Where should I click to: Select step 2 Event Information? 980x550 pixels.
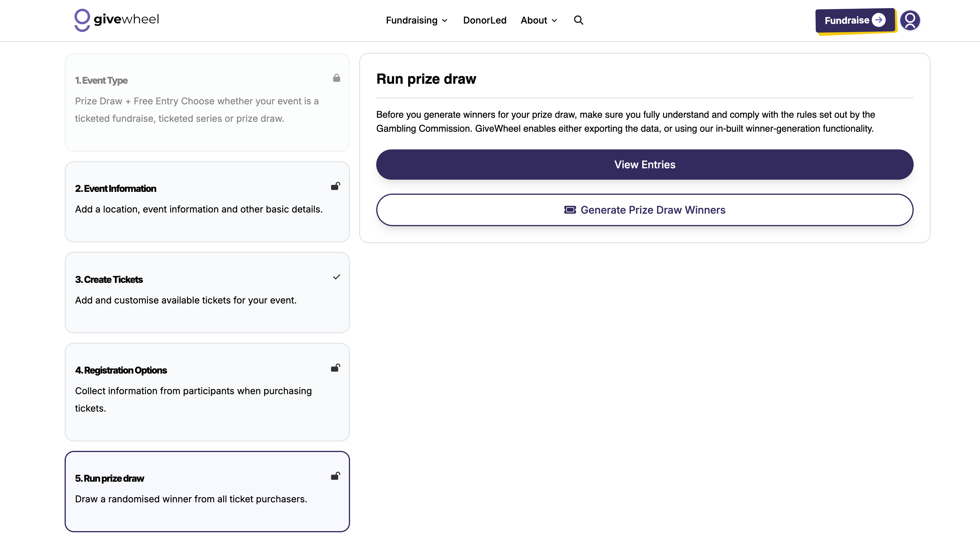coord(207,202)
